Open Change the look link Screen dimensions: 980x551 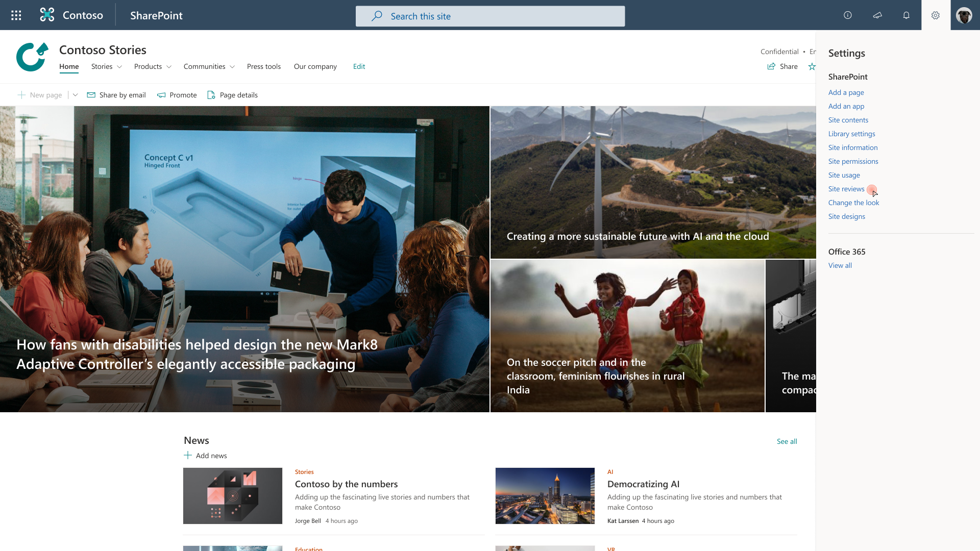tap(853, 203)
